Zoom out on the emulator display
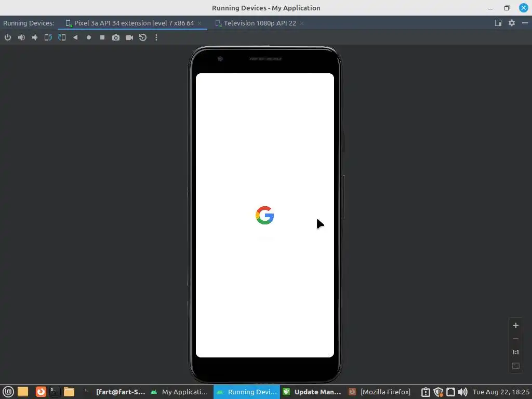Screen dimensions: 532x399 point(516,339)
